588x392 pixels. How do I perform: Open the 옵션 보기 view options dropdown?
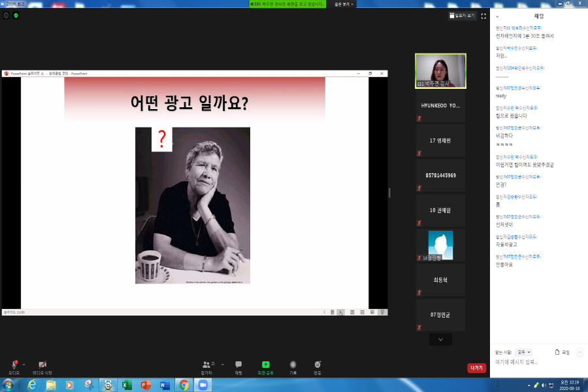click(x=344, y=4)
